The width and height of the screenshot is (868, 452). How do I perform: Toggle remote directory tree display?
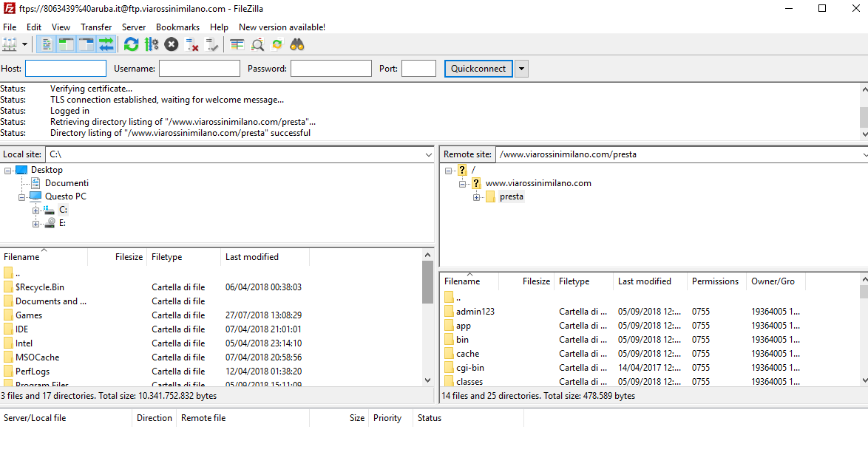pos(87,44)
